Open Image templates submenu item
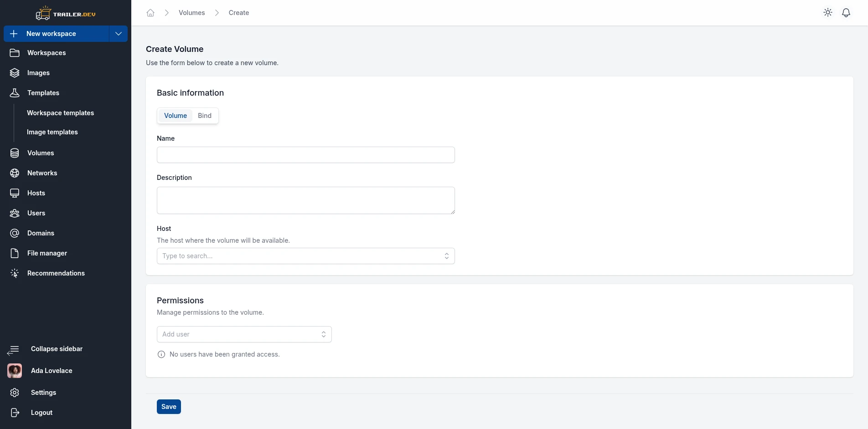 pyautogui.click(x=52, y=132)
